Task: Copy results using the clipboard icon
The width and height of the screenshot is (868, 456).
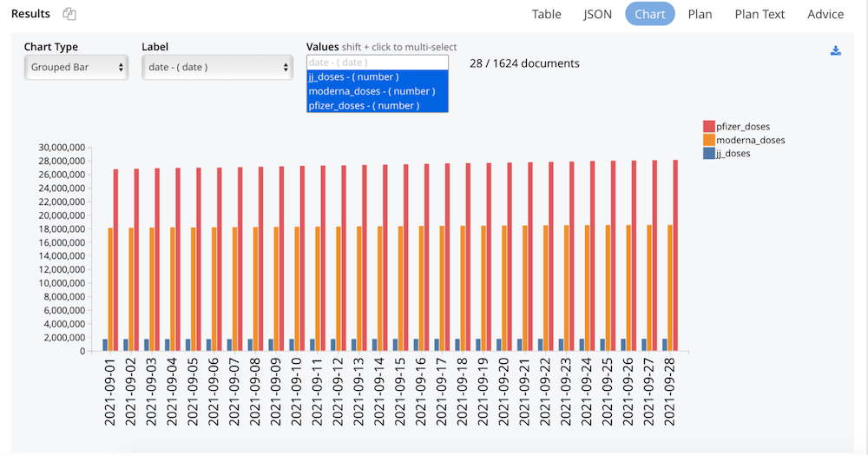Action: pyautogui.click(x=69, y=14)
